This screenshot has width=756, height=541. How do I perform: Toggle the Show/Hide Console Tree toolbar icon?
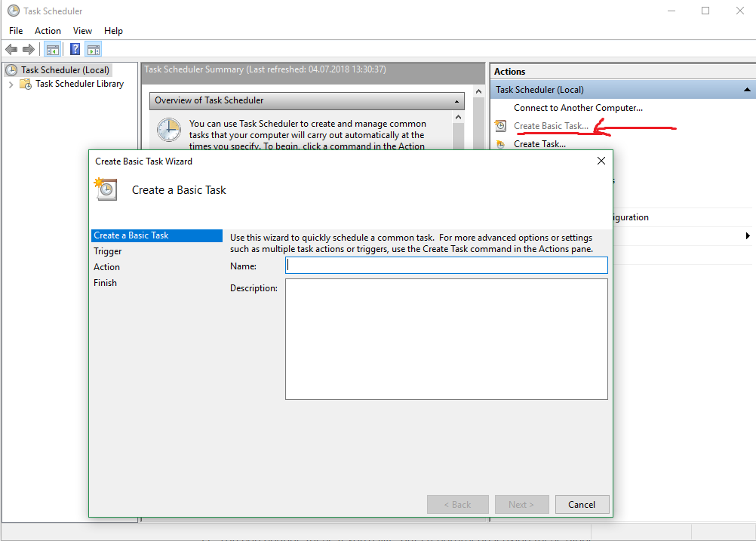53,49
